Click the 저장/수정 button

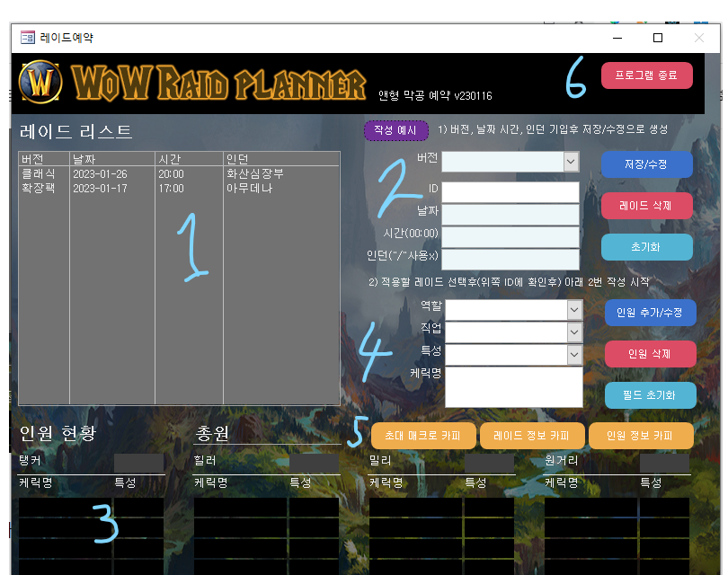(x=646, y=164)
